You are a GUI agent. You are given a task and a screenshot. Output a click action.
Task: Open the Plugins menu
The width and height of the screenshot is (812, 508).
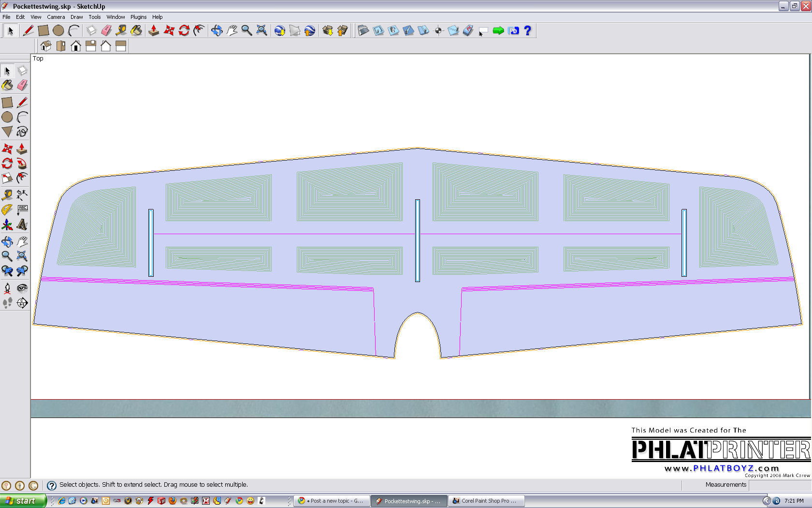tap(138, 17)
